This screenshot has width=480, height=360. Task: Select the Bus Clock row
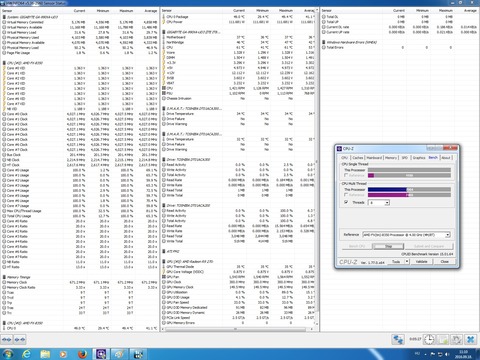click(80, 155)
